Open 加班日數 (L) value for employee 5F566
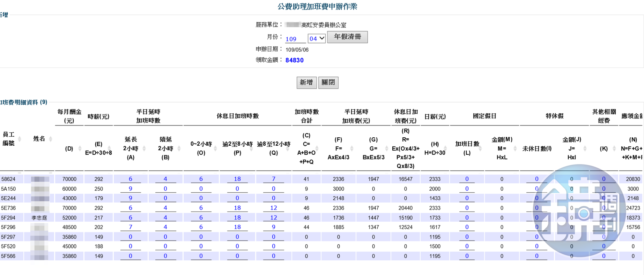644x275 pixels. [x=467, y=256]
